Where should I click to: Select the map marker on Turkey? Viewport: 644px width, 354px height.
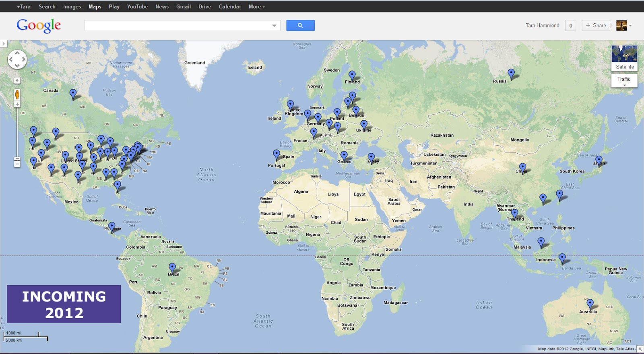(x=371, y=158)
